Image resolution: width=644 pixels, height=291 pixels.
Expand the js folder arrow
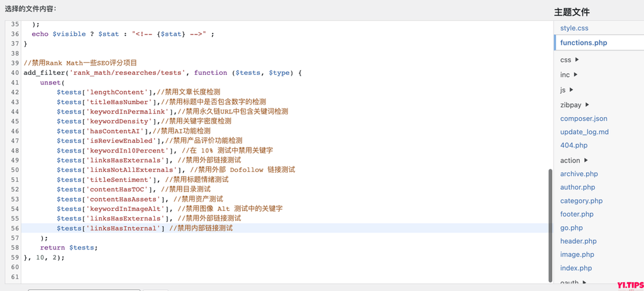click(x=572, y=90)
